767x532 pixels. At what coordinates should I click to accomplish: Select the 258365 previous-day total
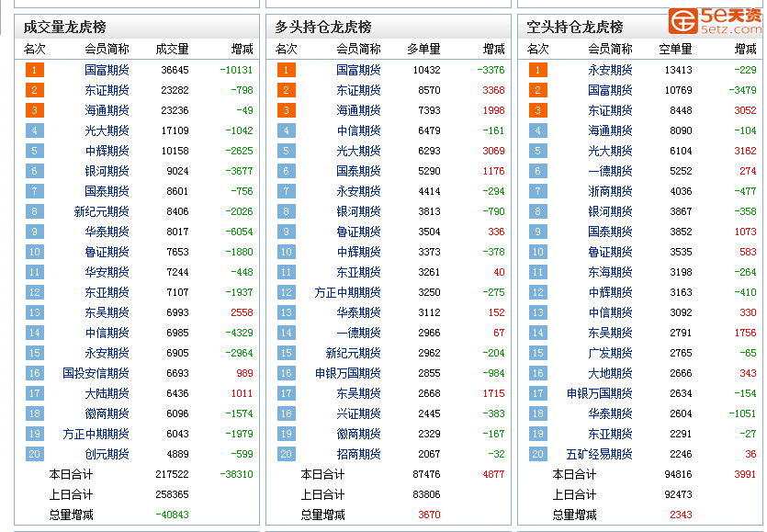[x=172, y=495]
